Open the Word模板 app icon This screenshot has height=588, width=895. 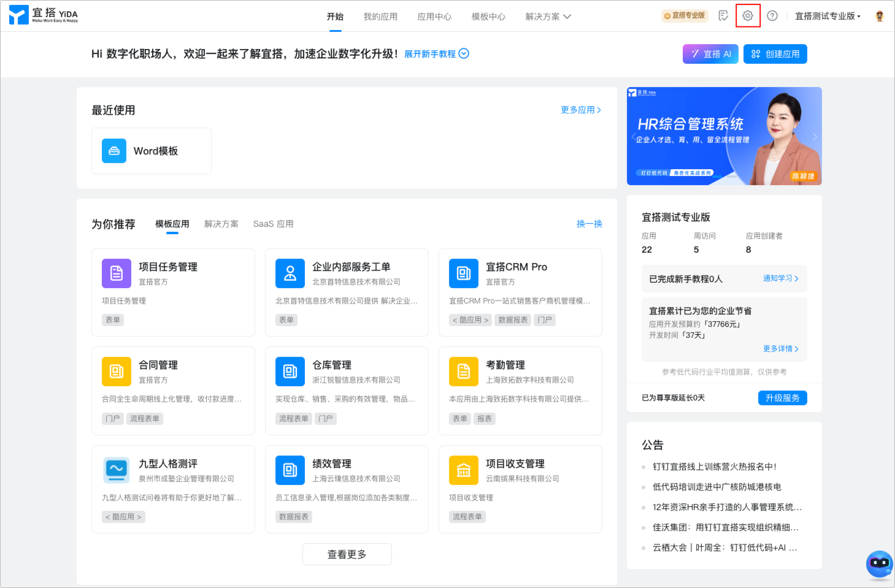114,151
